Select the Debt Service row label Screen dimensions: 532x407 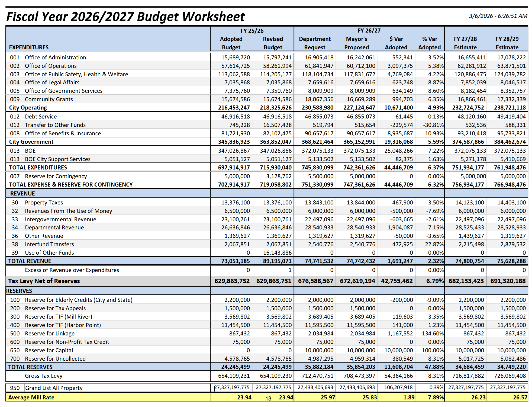point(41,117)
